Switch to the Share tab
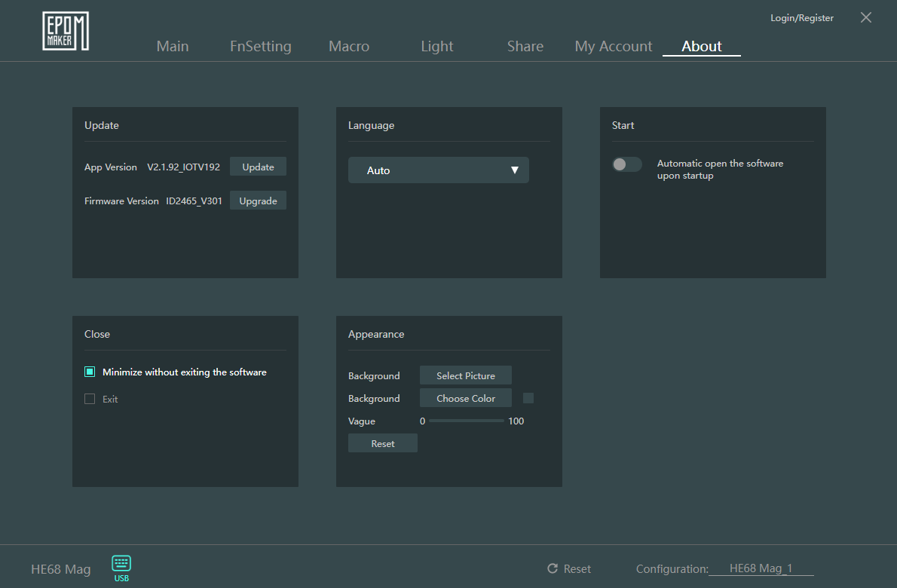Screen dimensions: 897x588 tap(525, 46)
